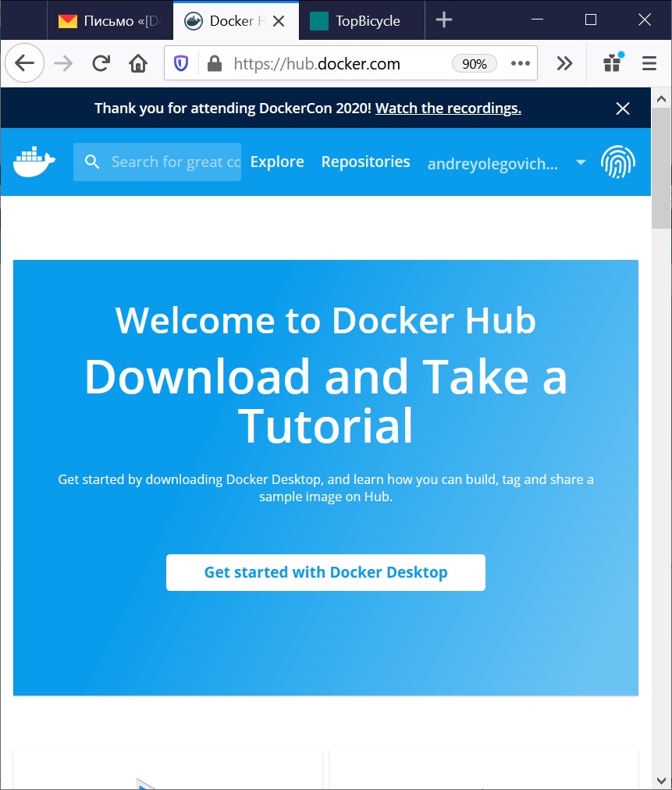
Task: Click the Welcome to Docker Hub heading
Action: click(x=326, y=320)
